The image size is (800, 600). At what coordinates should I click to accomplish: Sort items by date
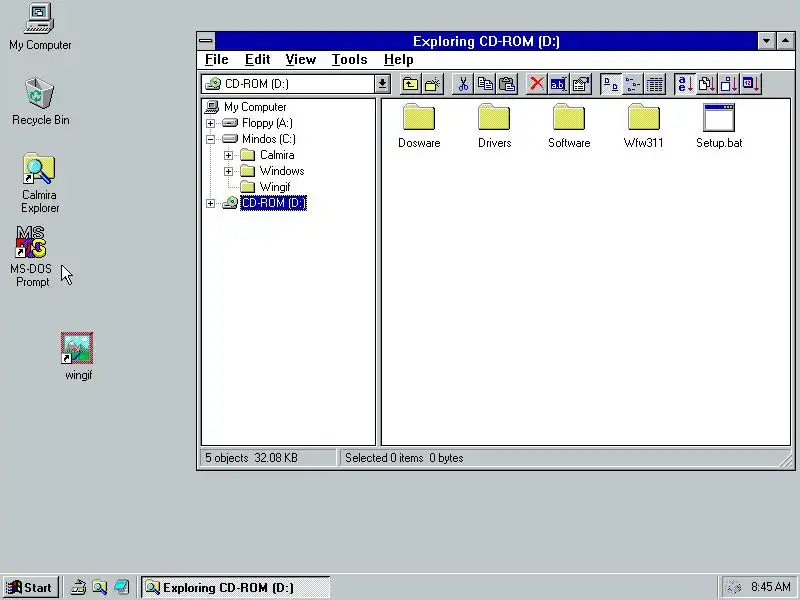click(x=751, y=84)
